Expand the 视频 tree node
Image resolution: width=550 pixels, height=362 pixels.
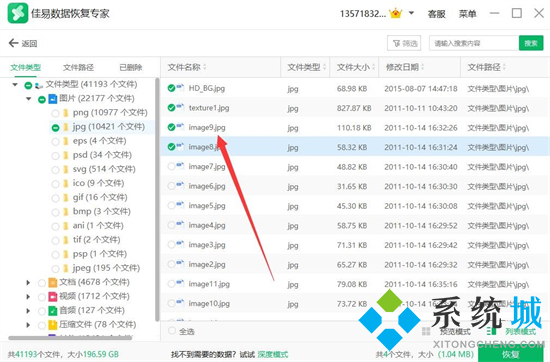click(28, 296)
